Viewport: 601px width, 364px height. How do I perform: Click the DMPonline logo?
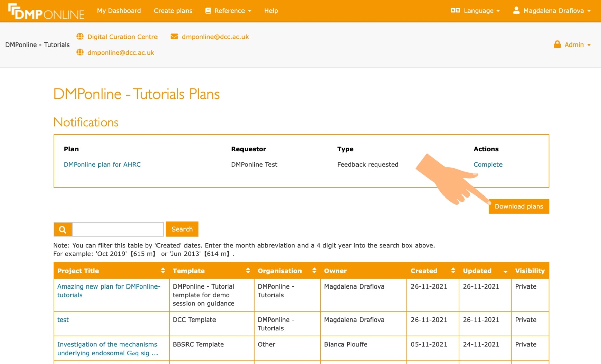pos(46,11)
